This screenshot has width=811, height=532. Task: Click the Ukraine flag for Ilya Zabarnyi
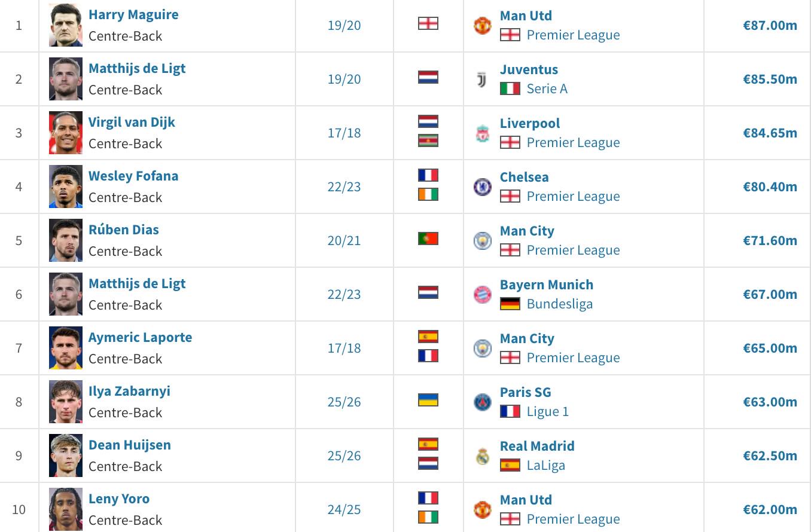428,400
